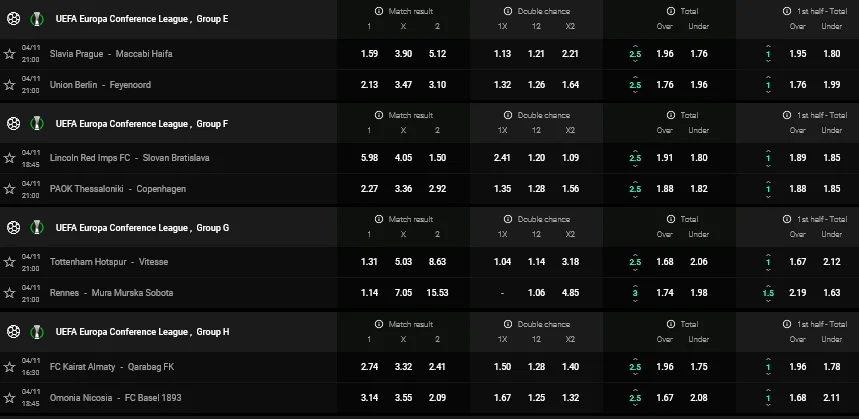The width and height of the screenshot is (859, 419).
Task: Click the info icon beside Group E Match result
Action: point(380,10)
